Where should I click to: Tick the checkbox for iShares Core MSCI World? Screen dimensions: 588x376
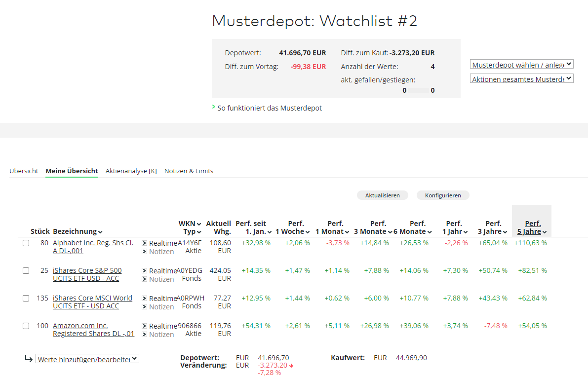[26, 299]
